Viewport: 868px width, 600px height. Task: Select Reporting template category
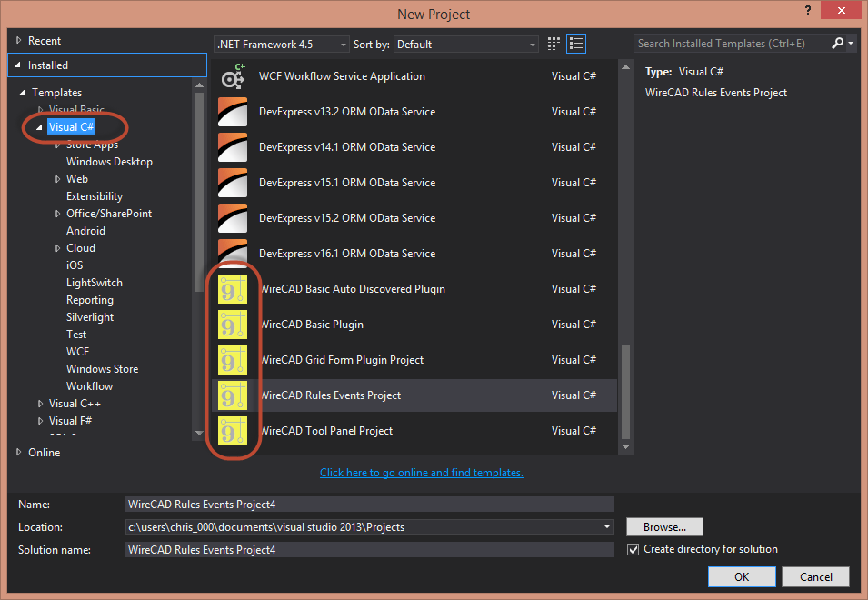click(90, 300)
